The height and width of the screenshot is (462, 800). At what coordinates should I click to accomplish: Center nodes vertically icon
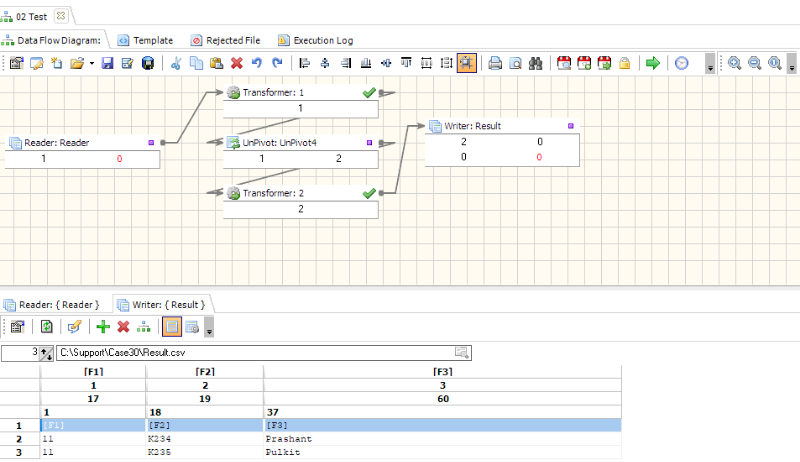click(386, 63)
